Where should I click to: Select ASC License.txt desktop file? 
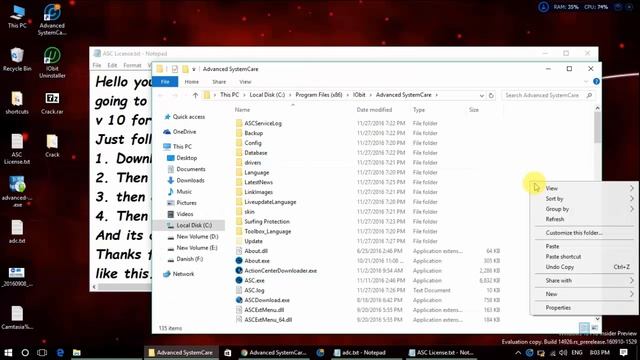[17, 149]
